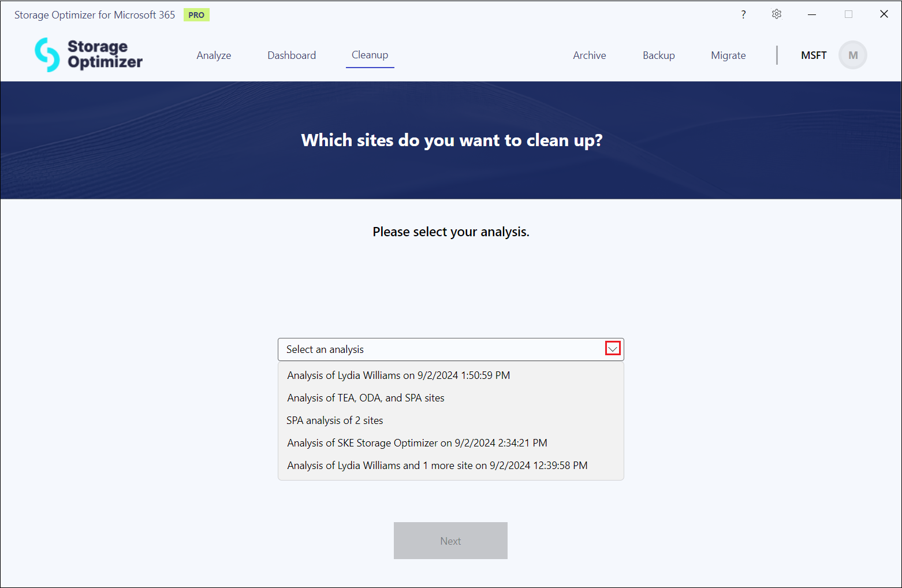The image size is (902, 588).
Task: Close the Storage Optimizer window
Action: 884,14
